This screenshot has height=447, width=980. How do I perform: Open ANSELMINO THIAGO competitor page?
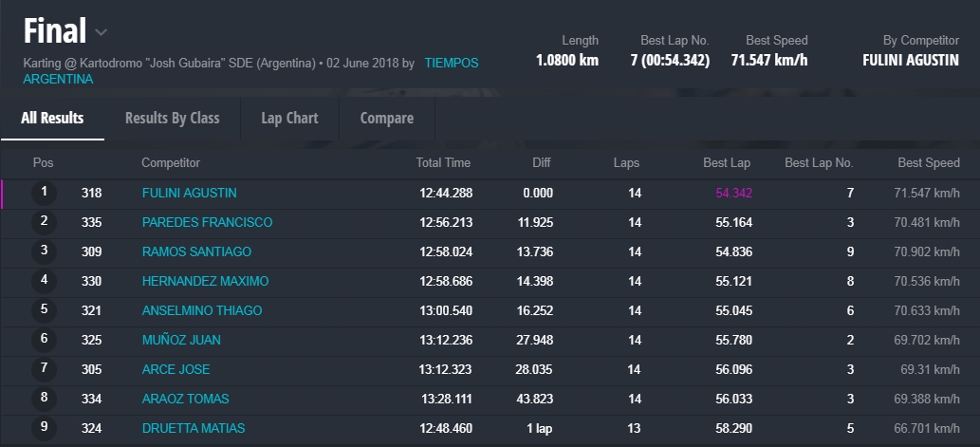tap(201, 311)
